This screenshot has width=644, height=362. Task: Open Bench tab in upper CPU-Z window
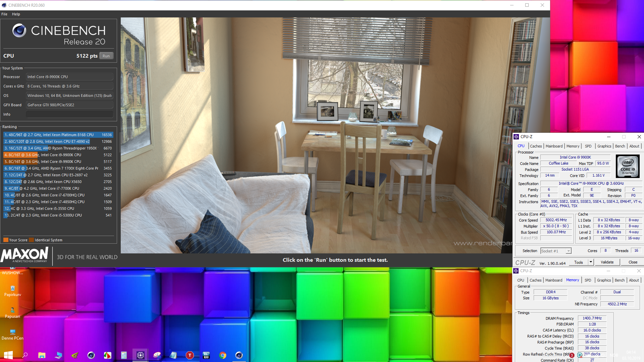pyautogui.click(x=620, y=146)
